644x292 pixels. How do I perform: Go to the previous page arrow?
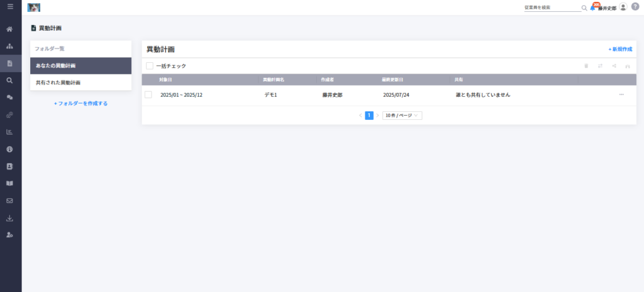[360, 116]
